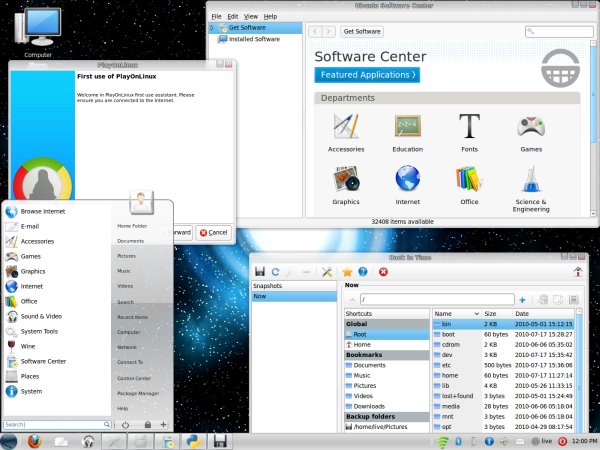Open Back In Time settings tools icon
This screenshot has width=600, height=450.
click(326, 272)
